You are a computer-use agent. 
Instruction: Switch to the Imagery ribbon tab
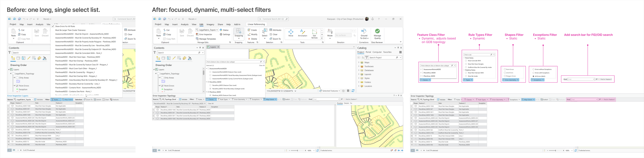tap(210, 25)
